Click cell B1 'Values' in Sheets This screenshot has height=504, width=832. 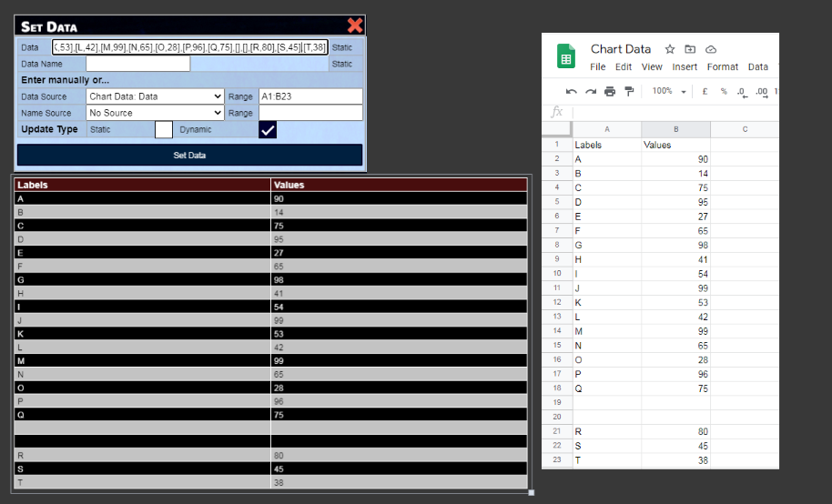tap(676, 145)
